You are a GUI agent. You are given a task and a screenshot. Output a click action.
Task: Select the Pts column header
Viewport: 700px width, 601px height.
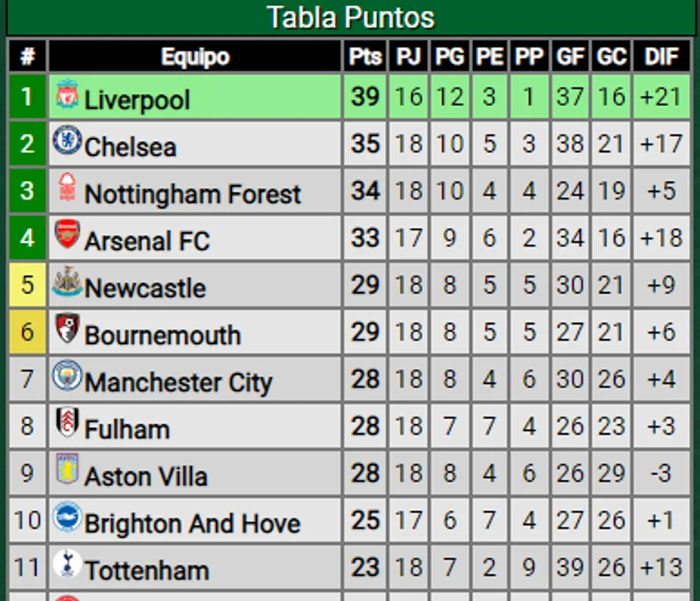[x=365, y=56]
